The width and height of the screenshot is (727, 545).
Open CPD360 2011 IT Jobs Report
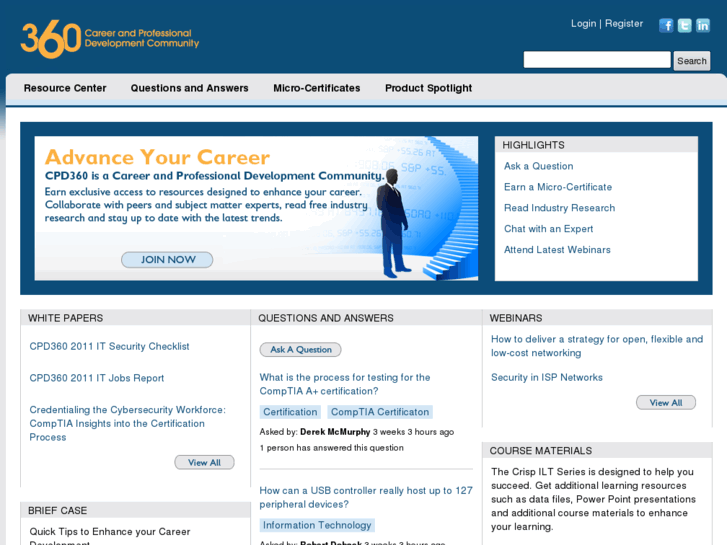point(96,378)
